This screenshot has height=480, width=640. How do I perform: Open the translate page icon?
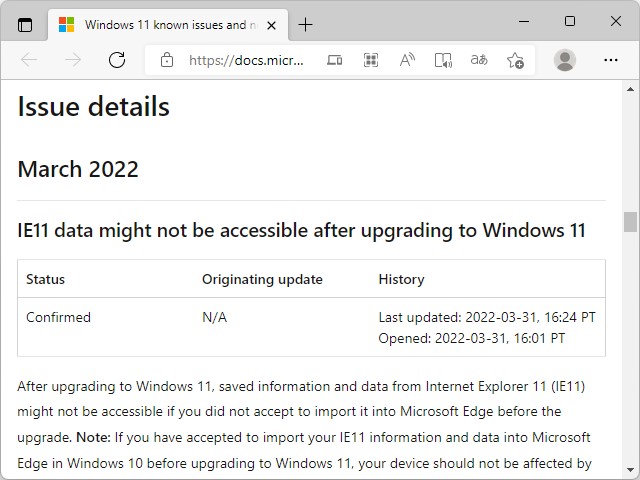click(479, 60)
